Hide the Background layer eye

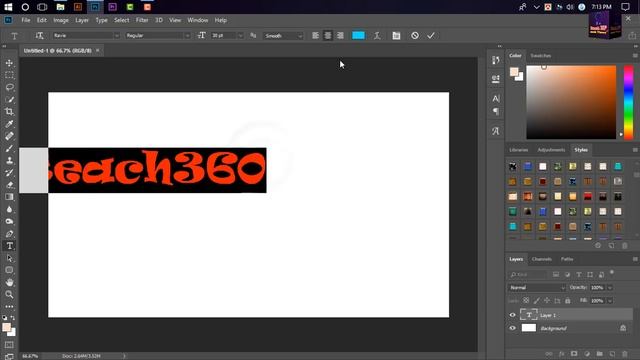[x=512, y=328]
